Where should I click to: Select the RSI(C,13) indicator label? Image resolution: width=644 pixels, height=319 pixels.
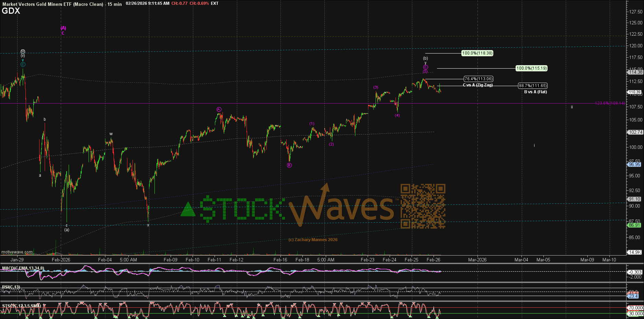11,287
